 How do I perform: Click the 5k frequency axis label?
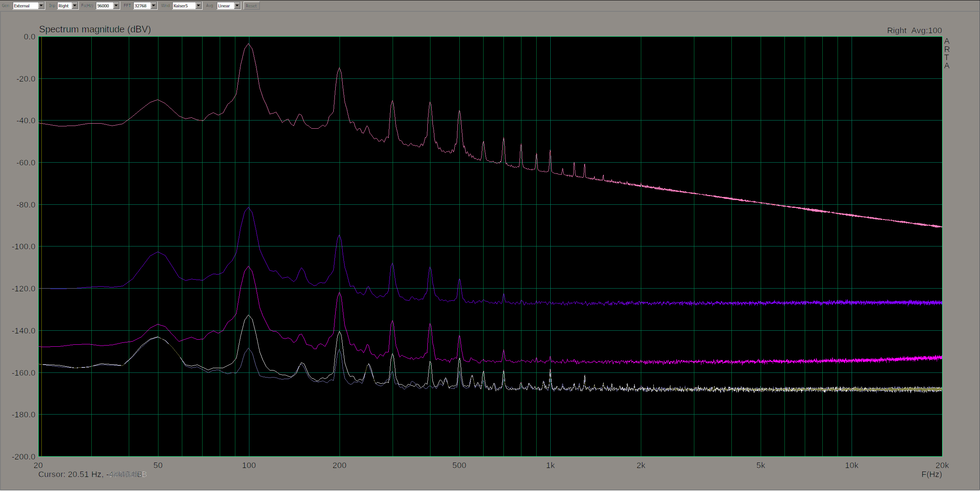tap(761, 465)
